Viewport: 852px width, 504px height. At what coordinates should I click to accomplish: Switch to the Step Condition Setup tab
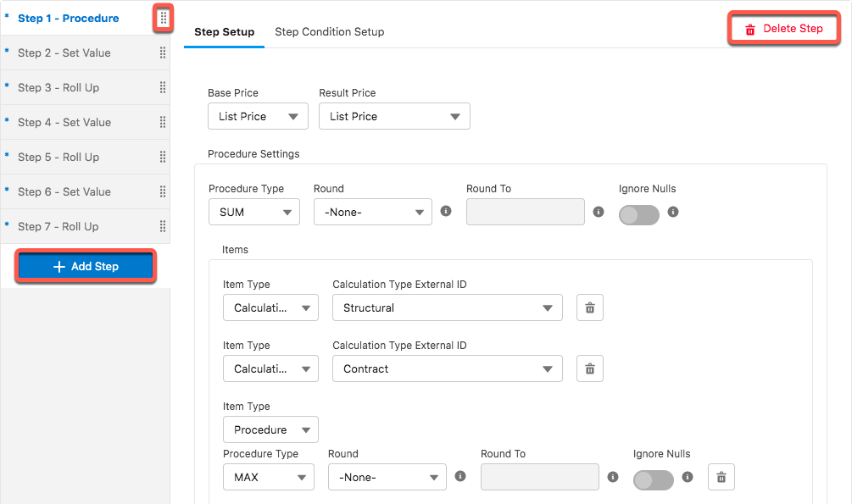point(329,31)
